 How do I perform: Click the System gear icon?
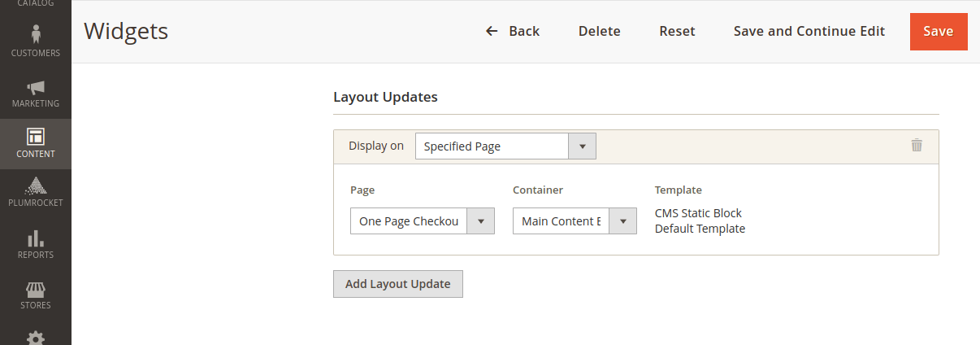36,337
